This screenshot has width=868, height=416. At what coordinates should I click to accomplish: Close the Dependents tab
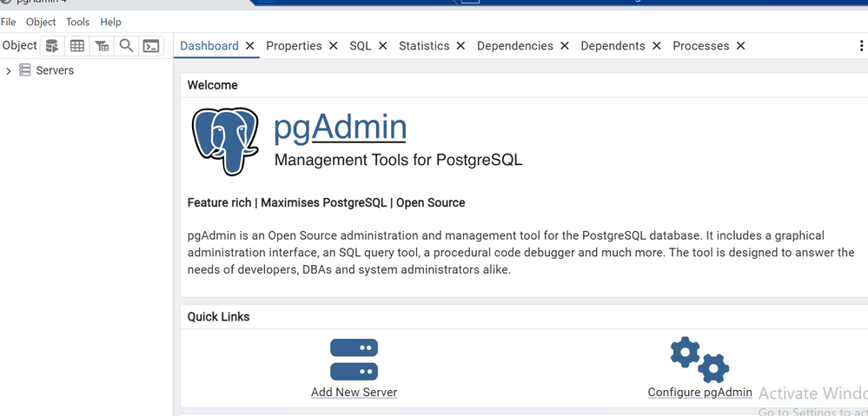click(x=657, y=46)
